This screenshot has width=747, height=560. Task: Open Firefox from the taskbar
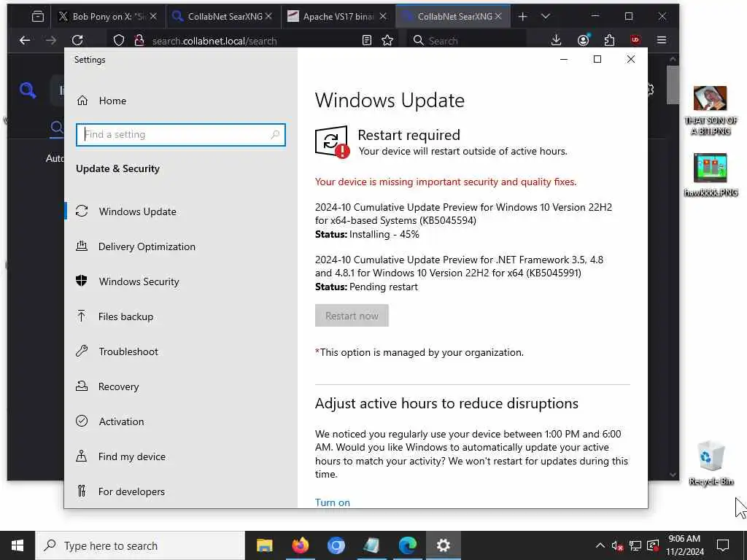[300, 545]
